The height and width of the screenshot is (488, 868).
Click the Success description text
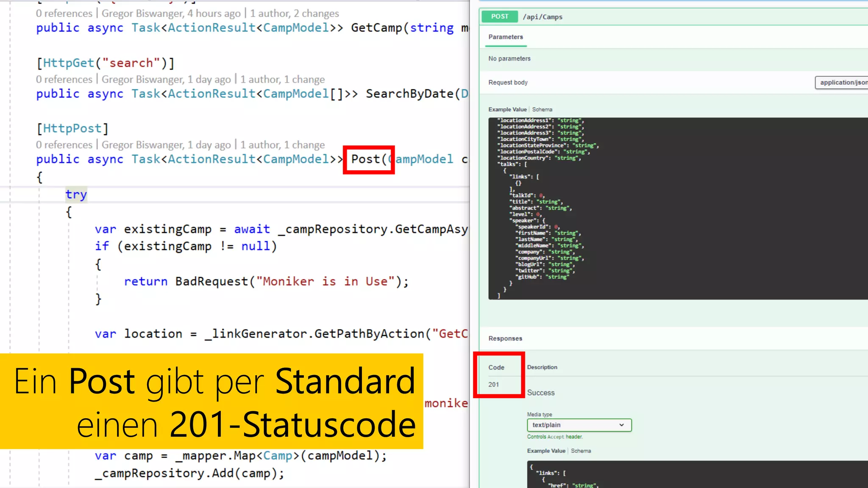tap(541, 393)
